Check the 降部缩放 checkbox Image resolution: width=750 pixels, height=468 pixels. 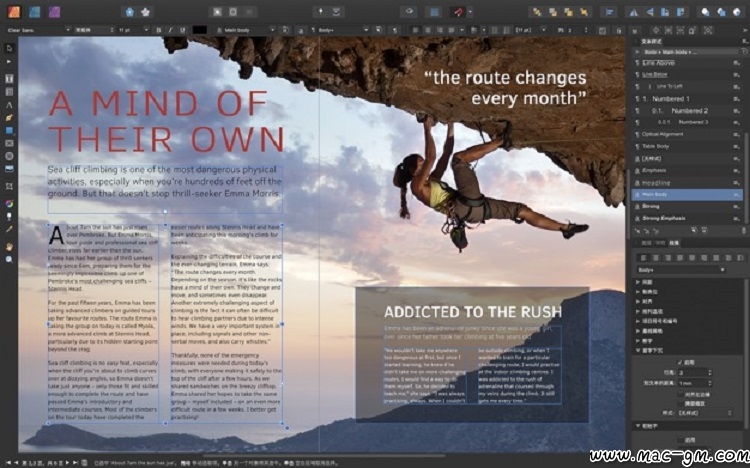coord(680,404)
